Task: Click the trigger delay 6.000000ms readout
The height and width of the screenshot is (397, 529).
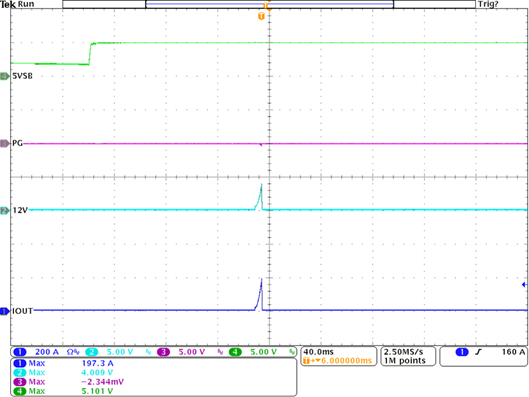Action: (x=337, y=361)
